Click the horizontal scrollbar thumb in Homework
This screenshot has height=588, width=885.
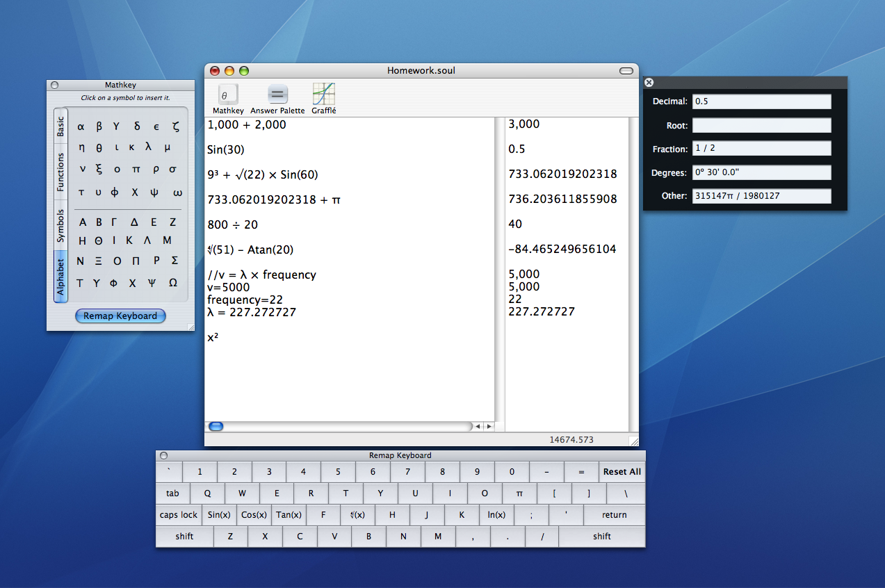(x=216, y=426)
